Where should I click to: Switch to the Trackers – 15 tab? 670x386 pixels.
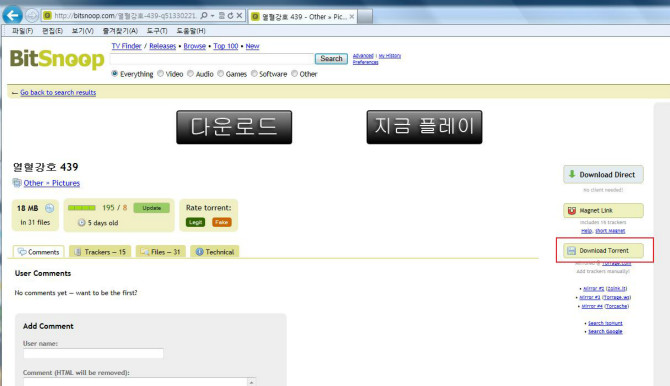click(x=100, y=252)
